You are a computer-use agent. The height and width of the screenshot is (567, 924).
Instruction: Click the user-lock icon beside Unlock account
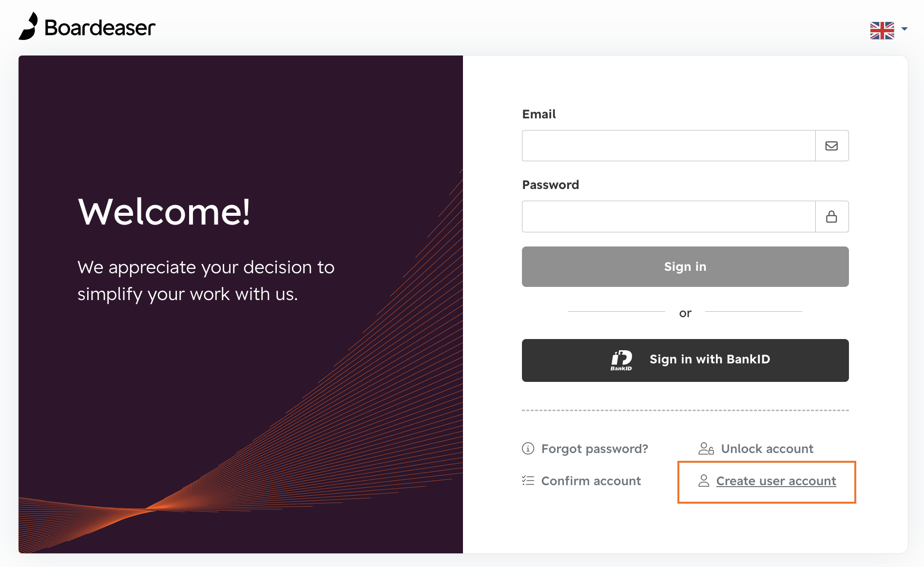click(x=706, y=448)
